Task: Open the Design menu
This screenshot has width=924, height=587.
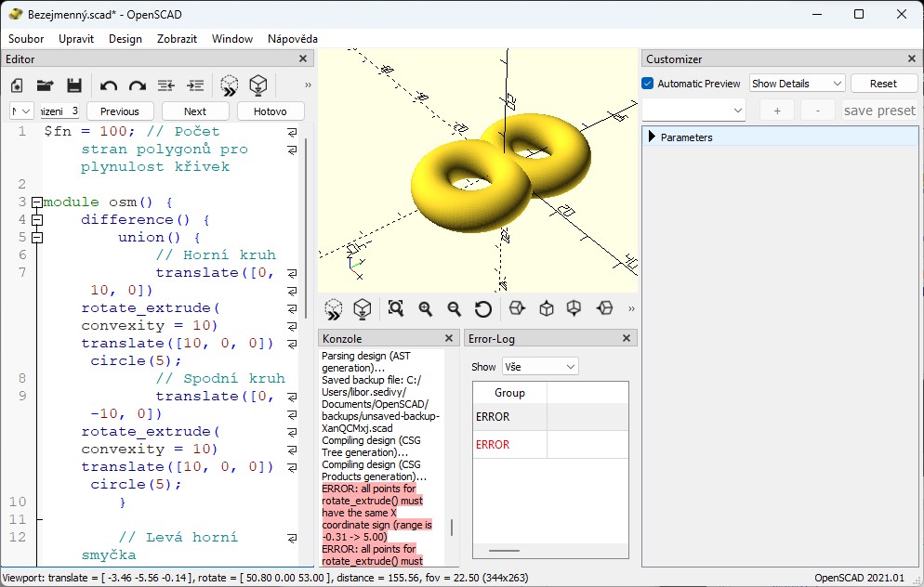Action: pos(125,39)
